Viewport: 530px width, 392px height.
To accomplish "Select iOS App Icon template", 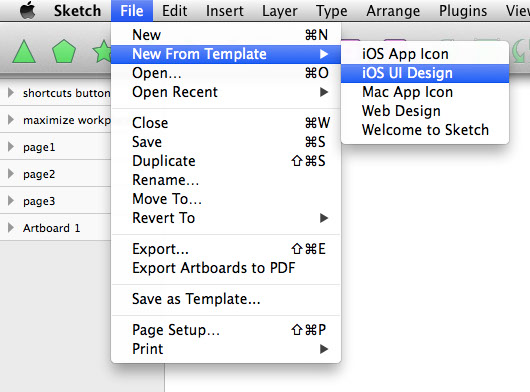I will (425, 54).
